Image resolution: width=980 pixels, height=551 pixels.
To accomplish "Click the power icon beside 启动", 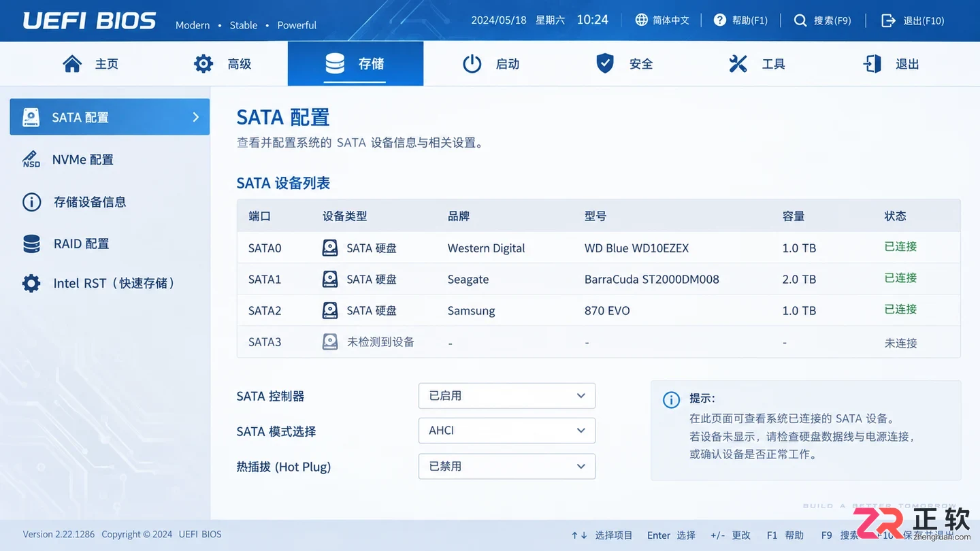I will pos(472,64).
